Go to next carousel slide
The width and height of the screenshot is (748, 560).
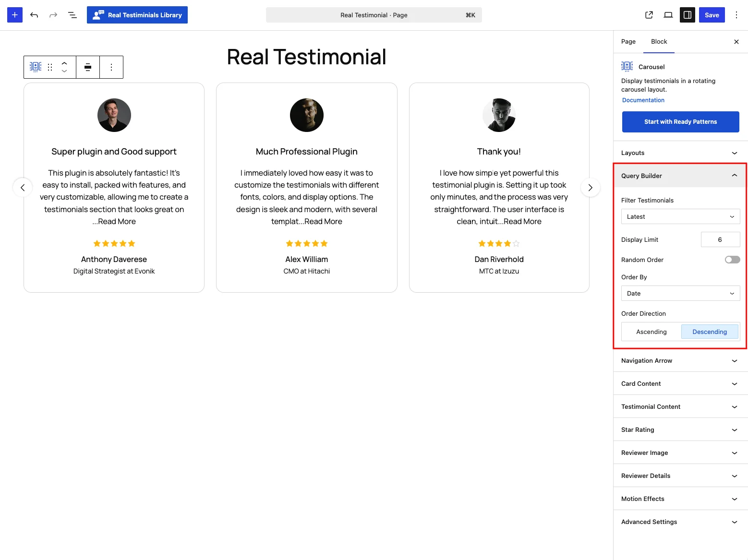click(x=591, y=188)
